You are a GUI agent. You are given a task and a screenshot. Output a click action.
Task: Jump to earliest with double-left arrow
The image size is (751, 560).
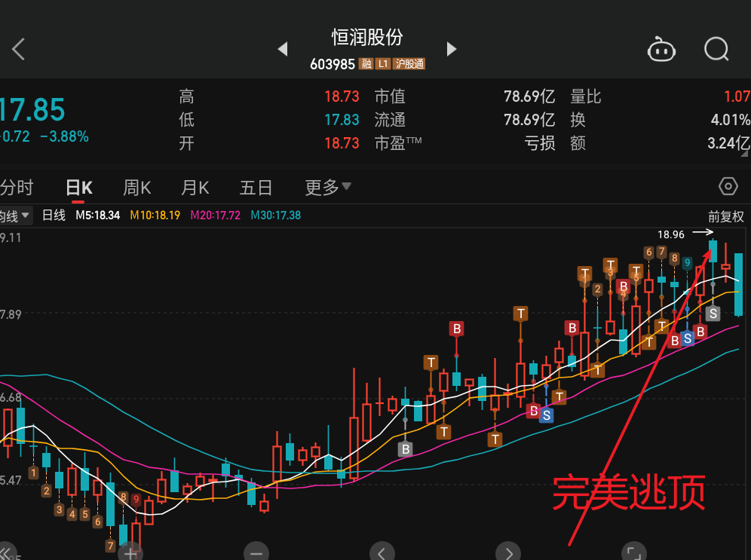(7, 552)
